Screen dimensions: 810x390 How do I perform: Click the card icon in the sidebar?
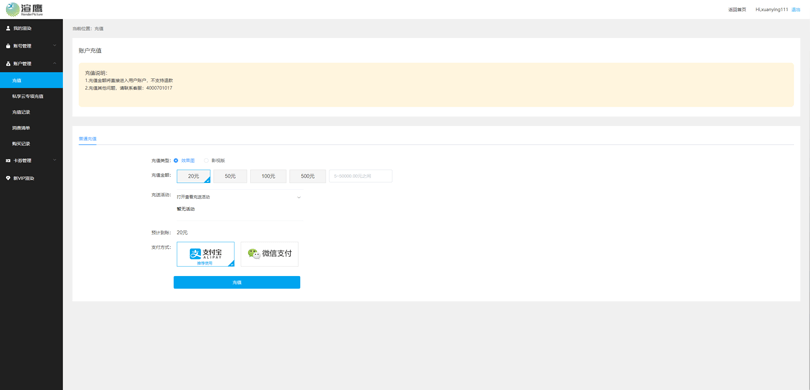(8, 161)
